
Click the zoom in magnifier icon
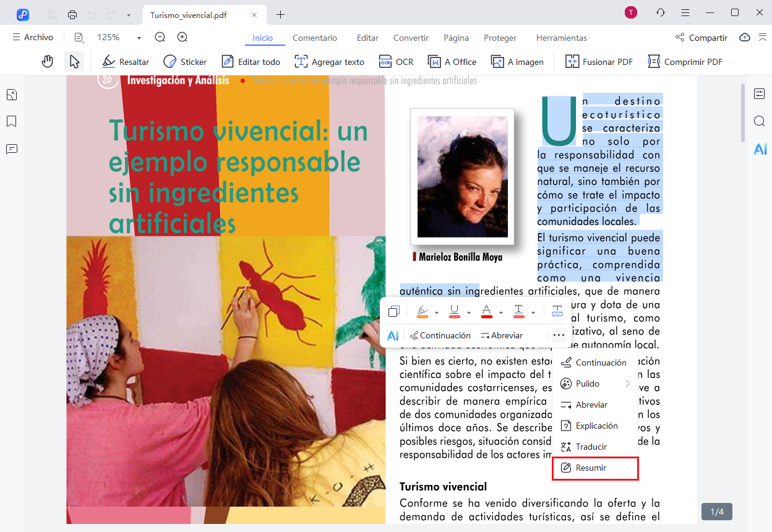[x=182, y=38]
